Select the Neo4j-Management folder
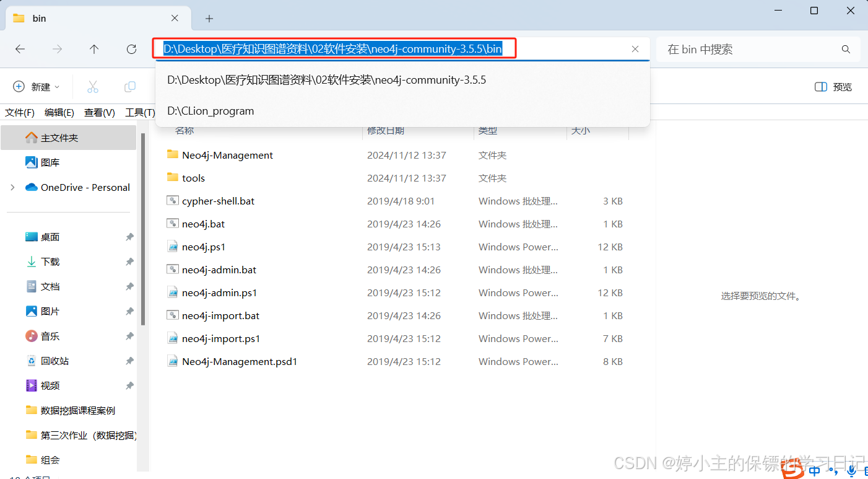868x479 pixels. point(227,155)
